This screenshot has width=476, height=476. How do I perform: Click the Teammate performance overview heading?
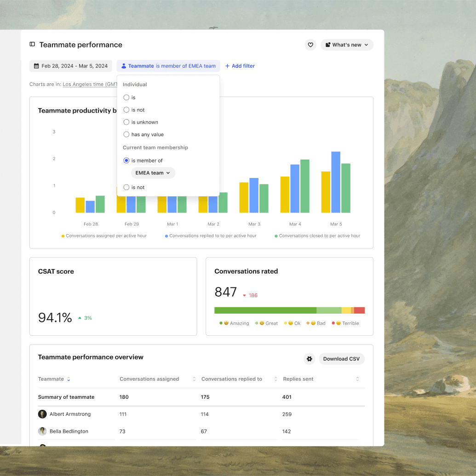pyautogui.click(x=91, y=357)
